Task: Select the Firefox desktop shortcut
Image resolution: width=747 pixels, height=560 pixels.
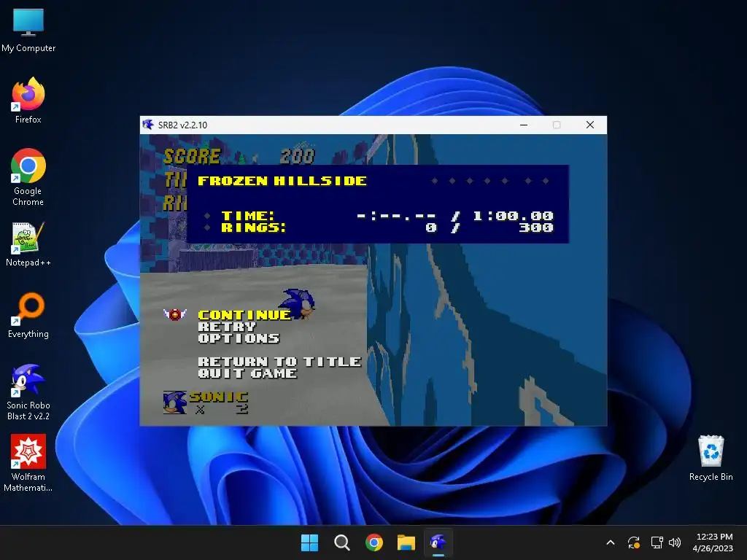Action: pos(28,101)
